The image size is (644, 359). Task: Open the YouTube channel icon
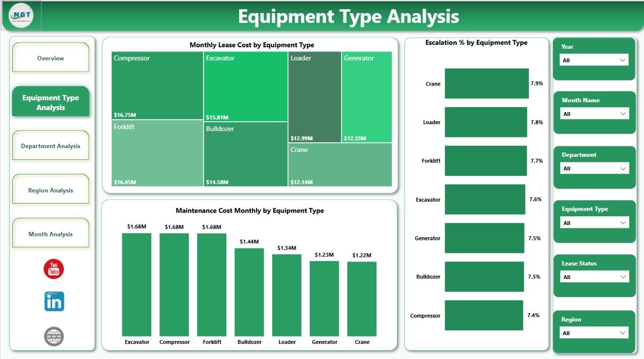pos(53,269)
